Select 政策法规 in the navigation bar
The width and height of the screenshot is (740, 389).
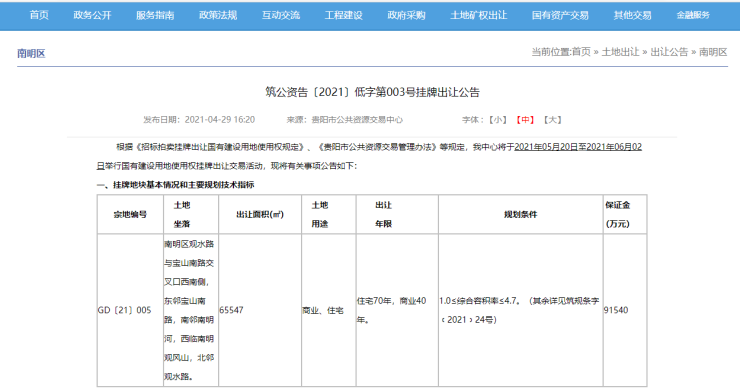click(218, 15)
